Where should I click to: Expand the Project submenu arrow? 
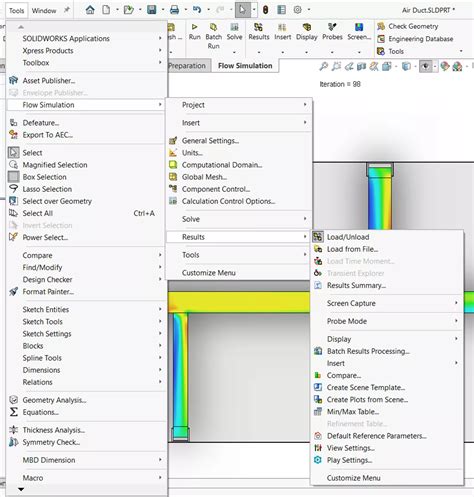point(305,105)
